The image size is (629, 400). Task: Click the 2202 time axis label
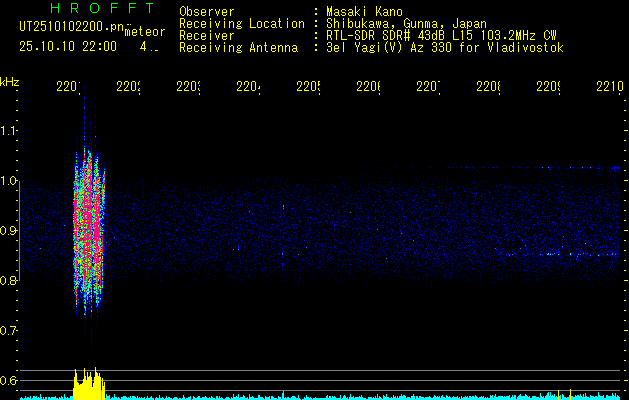click(x=128, y=87)
